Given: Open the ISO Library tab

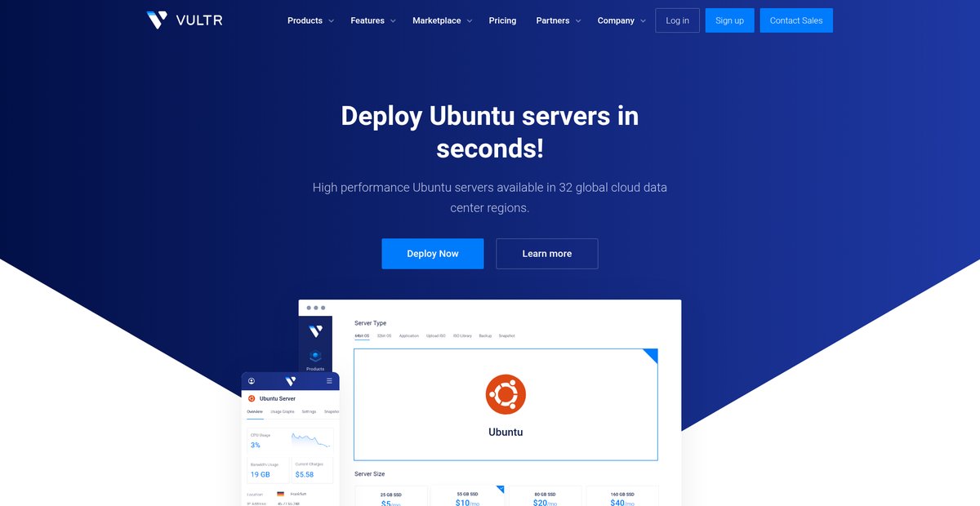Looking at the screenshot, I should click(x=462, y=335).
